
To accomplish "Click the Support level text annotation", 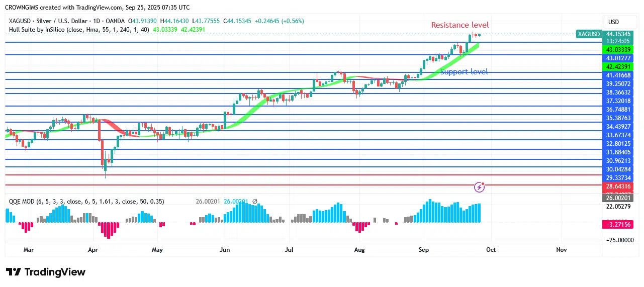I will click(x=464, y=72).
